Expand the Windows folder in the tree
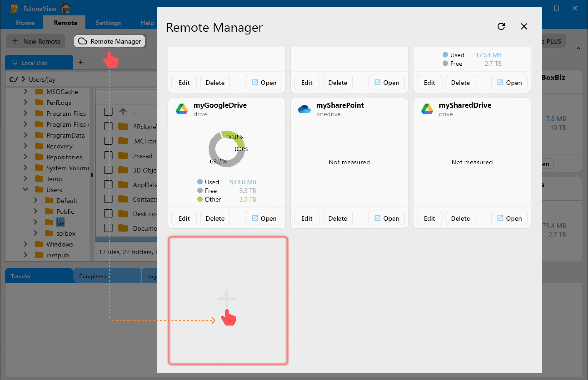 tap(25, 244)
